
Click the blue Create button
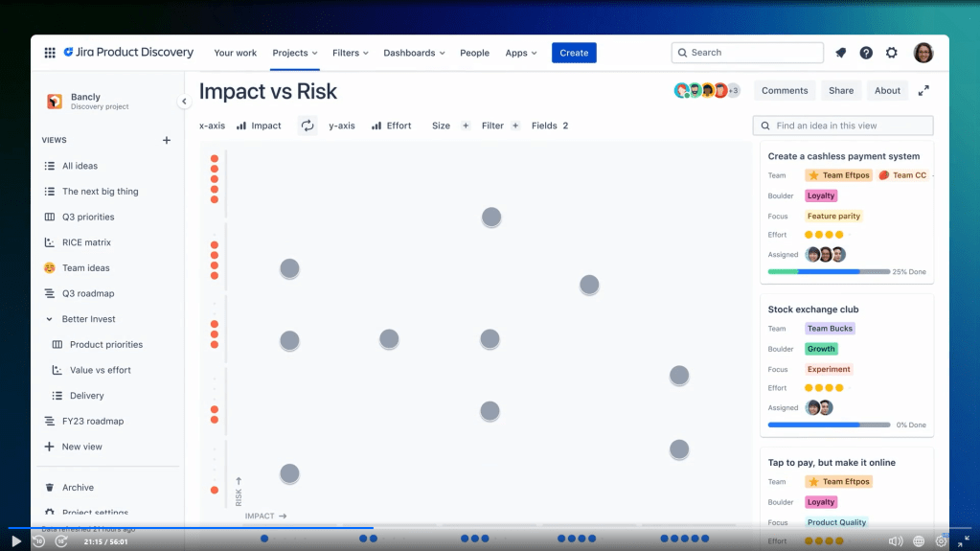(574, 53)
